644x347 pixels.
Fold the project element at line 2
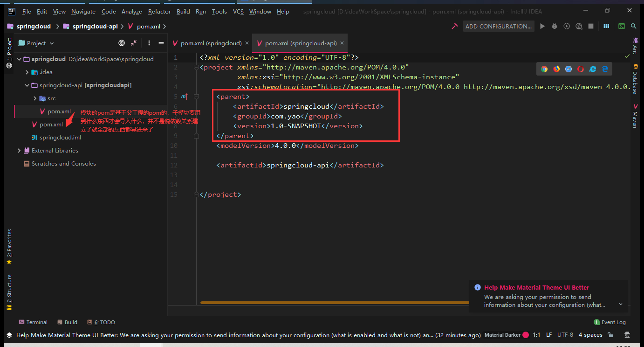pos(197,67)
